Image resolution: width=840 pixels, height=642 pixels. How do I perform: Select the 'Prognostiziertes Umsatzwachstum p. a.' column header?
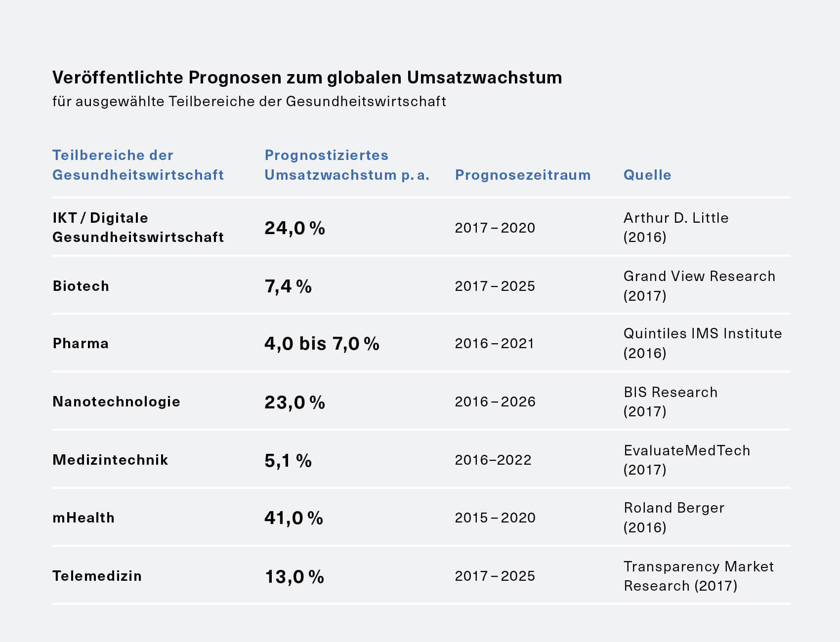coord(347,165)
